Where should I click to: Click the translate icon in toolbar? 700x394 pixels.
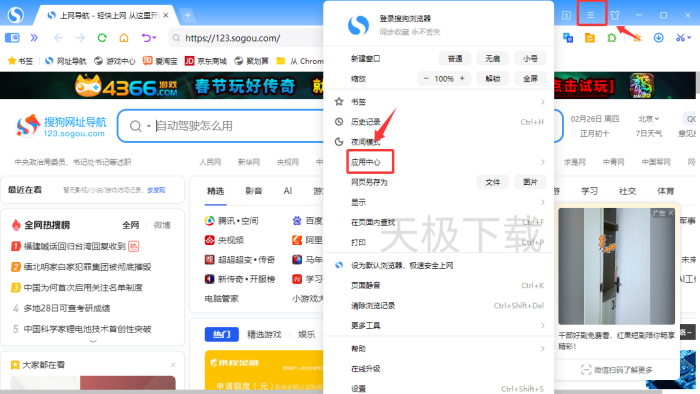click(568, 38)
